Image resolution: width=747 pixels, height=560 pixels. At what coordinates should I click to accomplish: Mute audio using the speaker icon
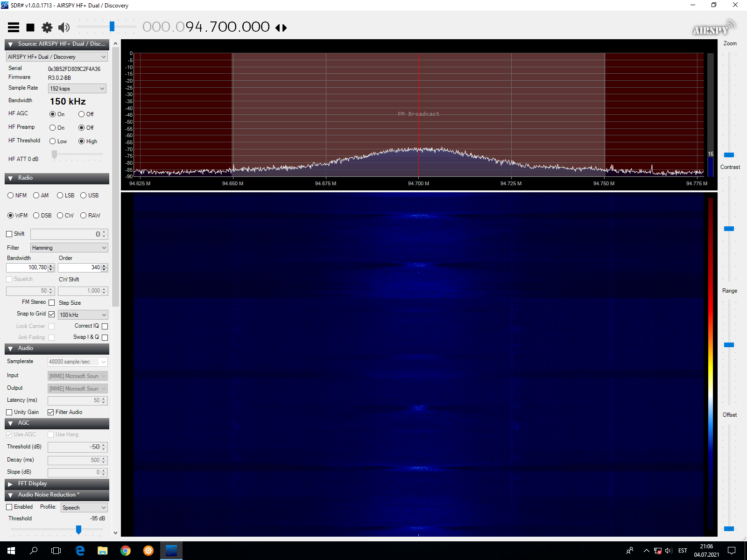64,28
